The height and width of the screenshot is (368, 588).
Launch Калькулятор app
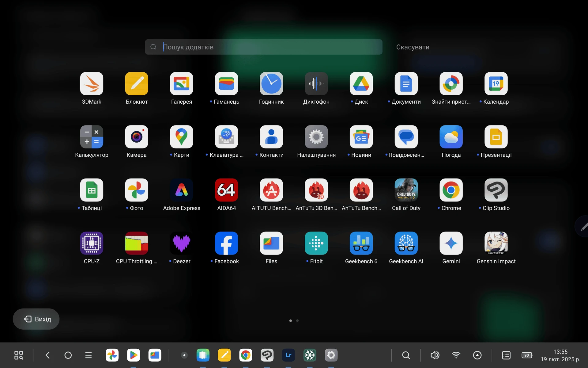pyautogui.click(x=92, y=137)
